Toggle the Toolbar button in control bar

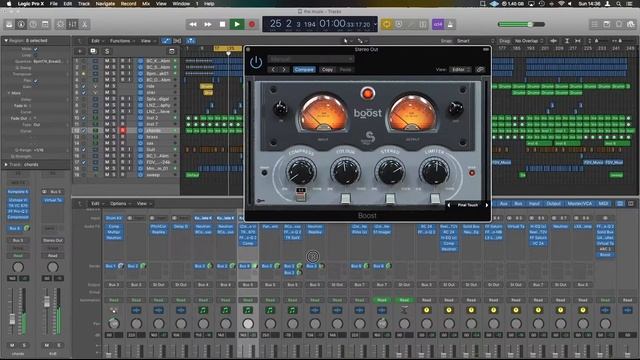(45, 24)
